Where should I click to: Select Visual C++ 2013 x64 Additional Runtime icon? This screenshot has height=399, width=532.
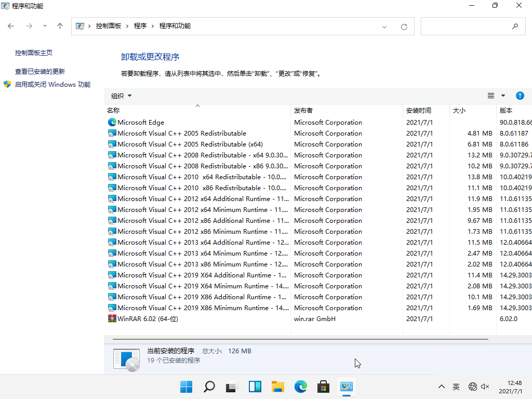(x=112, y=242)
